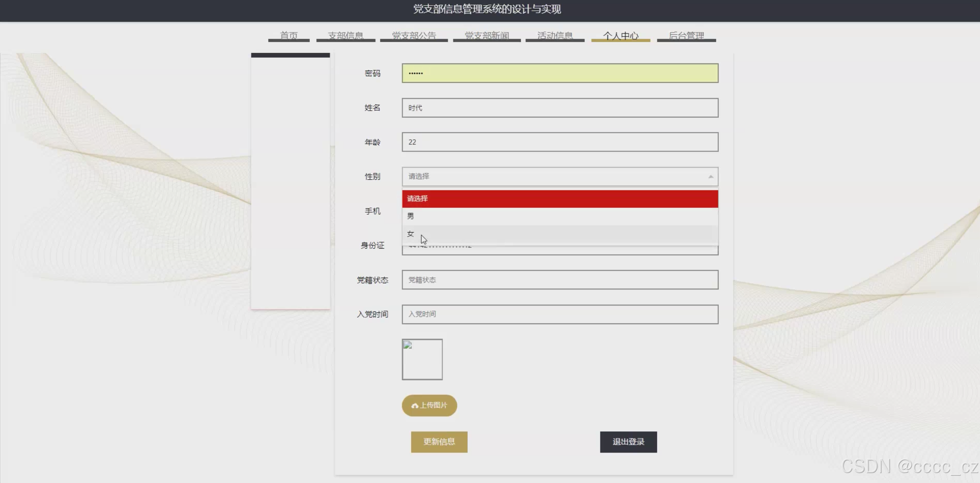The width and height of the screenshot is (980, 483).
Task: Click the broken image thumbnail
Action: pos(422,359)
